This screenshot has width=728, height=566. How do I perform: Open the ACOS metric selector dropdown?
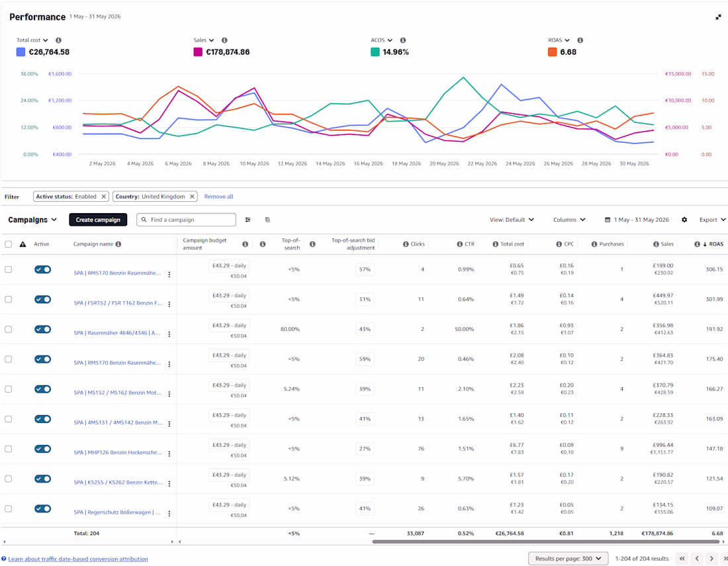click(382, 40)
